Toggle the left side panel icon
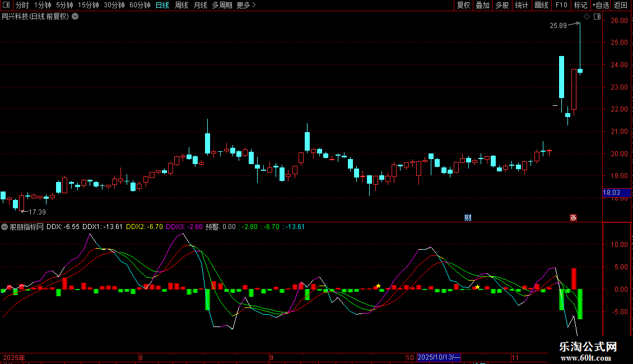The image size is (633, 364). click(6, 5)
